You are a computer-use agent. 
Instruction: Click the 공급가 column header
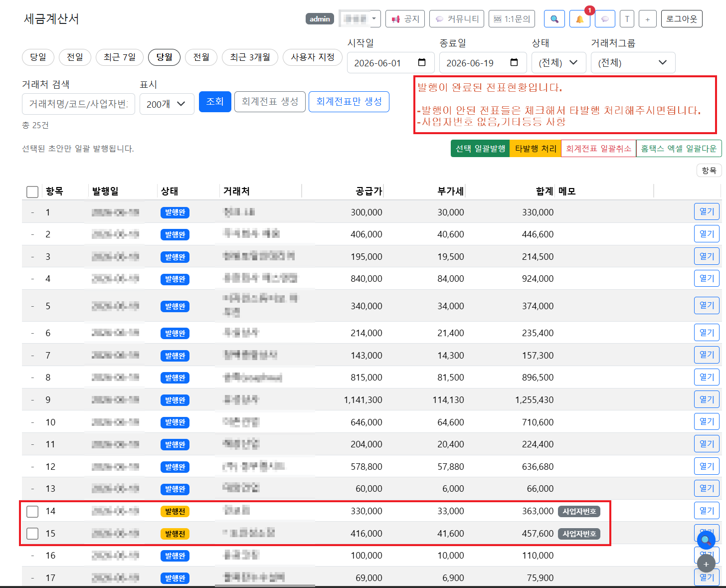(369, 191)
